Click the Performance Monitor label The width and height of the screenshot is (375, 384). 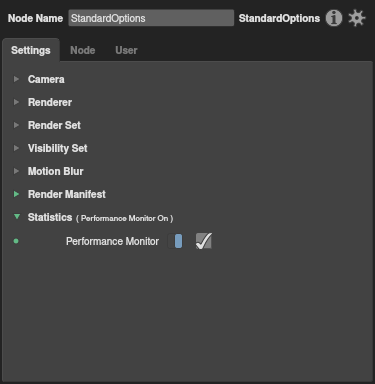coord(112,241)
